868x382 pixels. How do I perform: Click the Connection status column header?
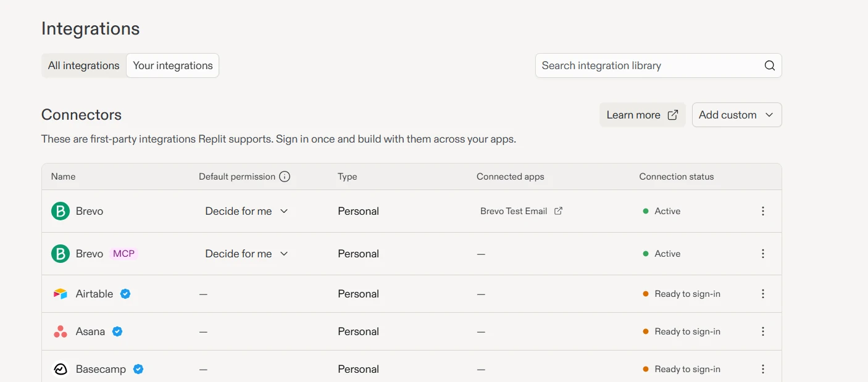[677, 176]
